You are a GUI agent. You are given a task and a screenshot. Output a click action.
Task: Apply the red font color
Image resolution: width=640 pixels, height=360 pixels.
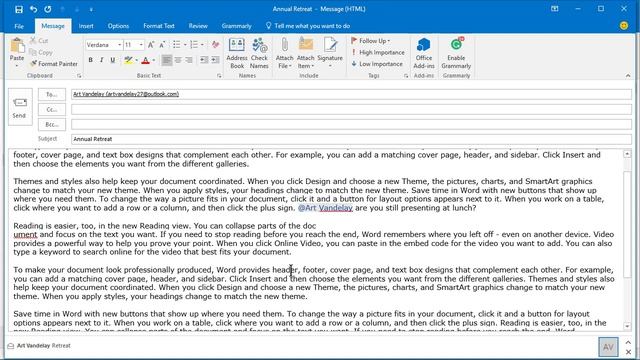(x=145, y=60)
